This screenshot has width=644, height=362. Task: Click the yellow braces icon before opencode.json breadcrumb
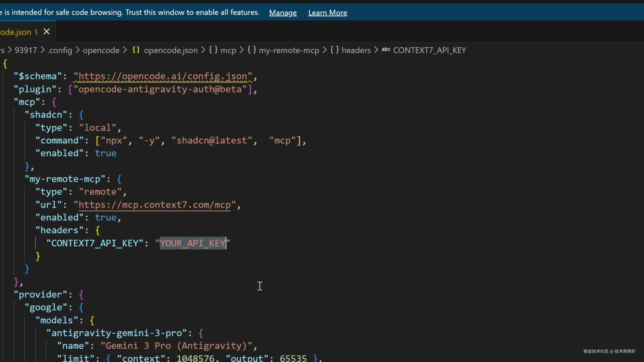[x=136, y=50]
